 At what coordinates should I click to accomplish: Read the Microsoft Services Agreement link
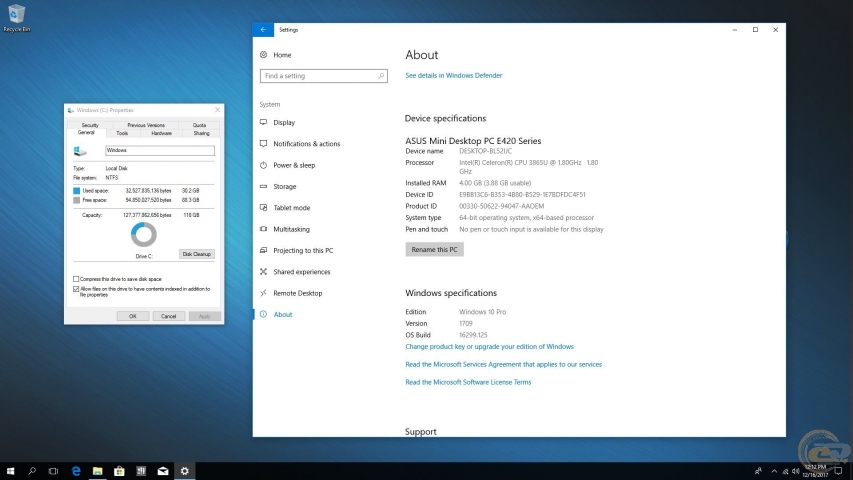pyautogui.click(x=503, y=365)
